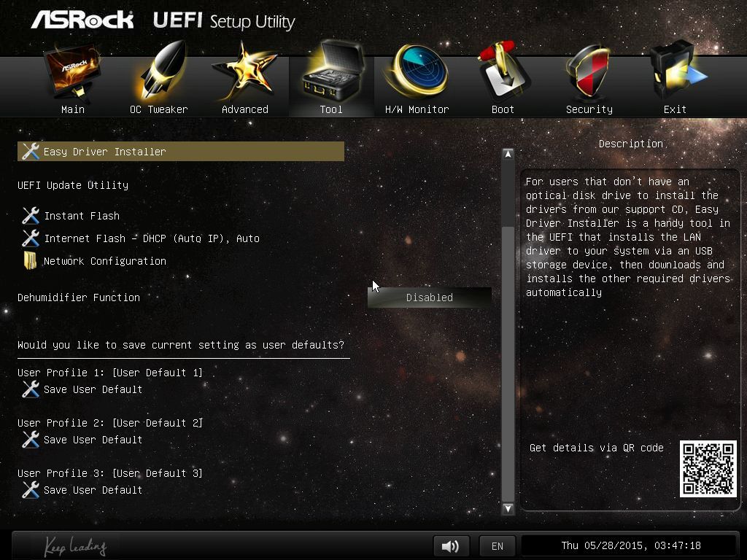Start Instant Flash utility
The image size is (747, 560).
(x=82, y=216)
